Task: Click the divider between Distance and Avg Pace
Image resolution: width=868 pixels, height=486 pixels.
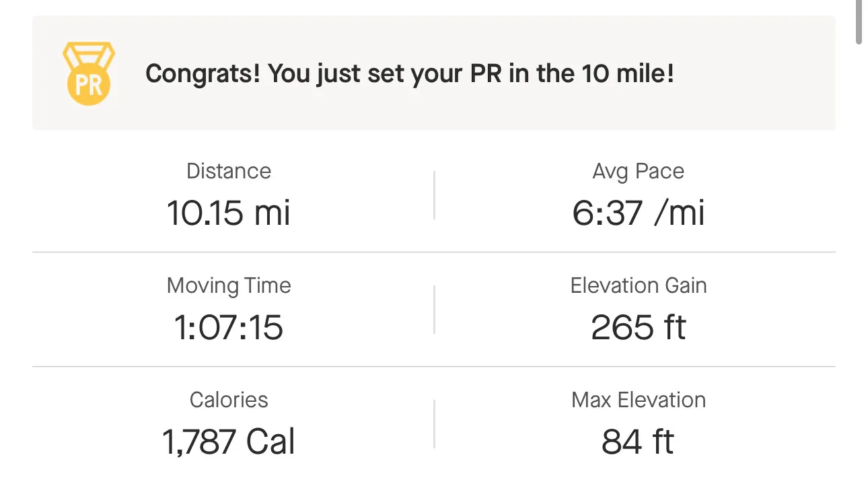Action: [434, 195]
